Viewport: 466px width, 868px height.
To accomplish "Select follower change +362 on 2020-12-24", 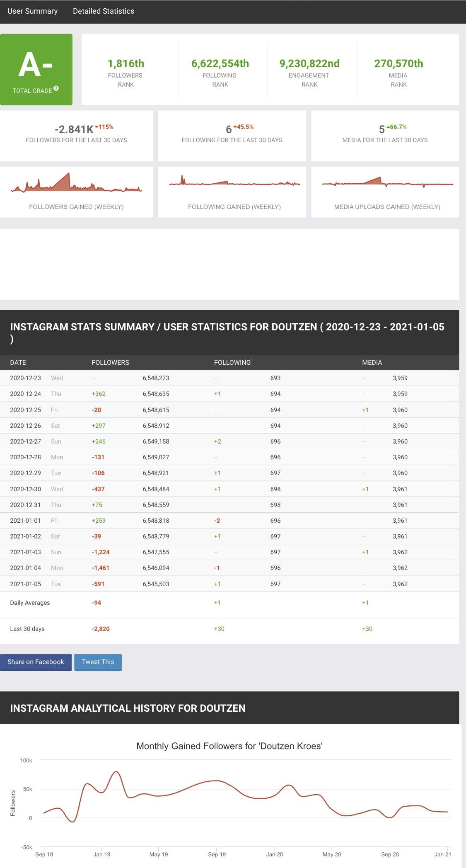I will [99, 394].
